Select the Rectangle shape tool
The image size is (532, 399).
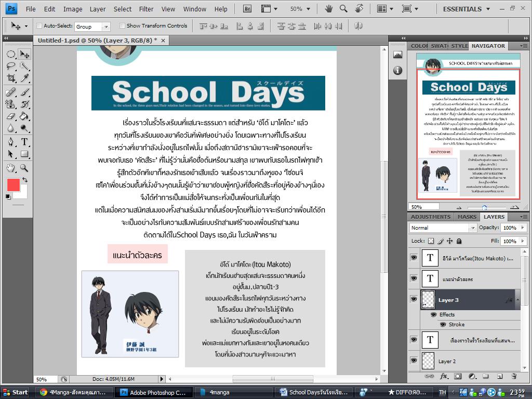24,154
